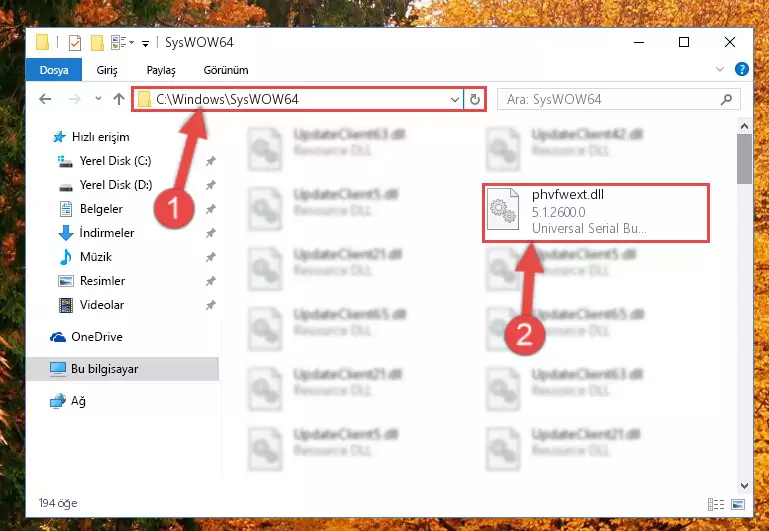Open Yerel Disk (D:) in sidebar
Image resolution: width=769 pixels, height=531 pixels.
116,185
